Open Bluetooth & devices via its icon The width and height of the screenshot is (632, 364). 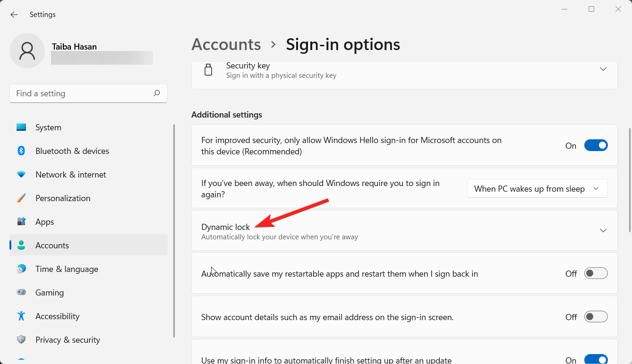(x=21, y=151)
